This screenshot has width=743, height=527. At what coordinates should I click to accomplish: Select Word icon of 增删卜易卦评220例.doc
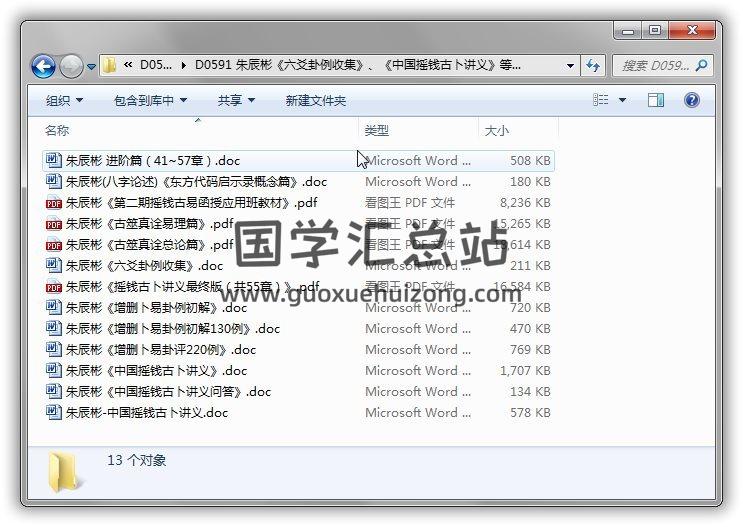tap(54, 349)
